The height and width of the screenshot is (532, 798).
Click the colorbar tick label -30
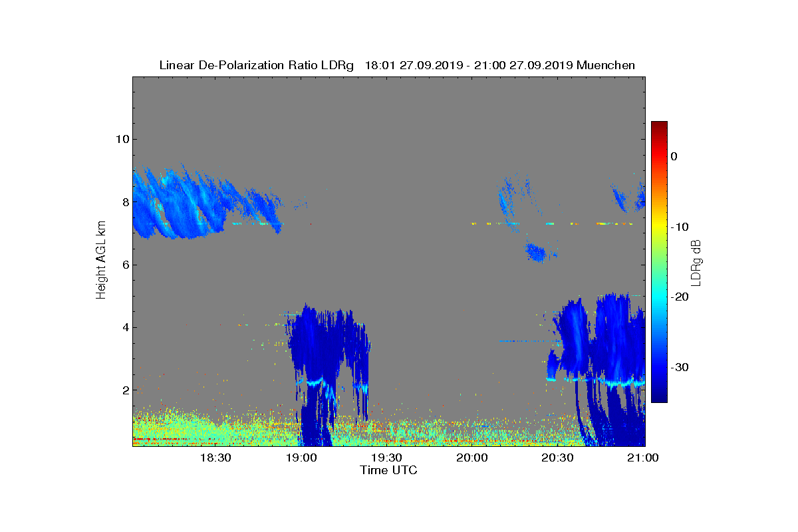tap(679, 367)
